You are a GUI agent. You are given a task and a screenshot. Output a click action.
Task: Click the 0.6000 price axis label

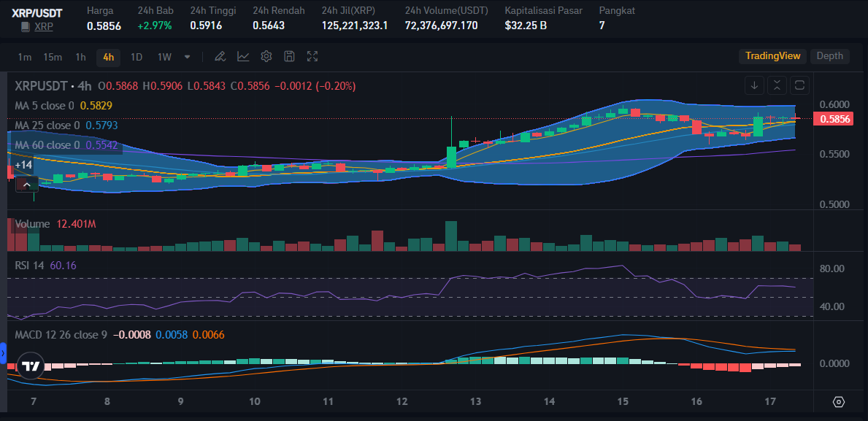click(x=834, y=104)
